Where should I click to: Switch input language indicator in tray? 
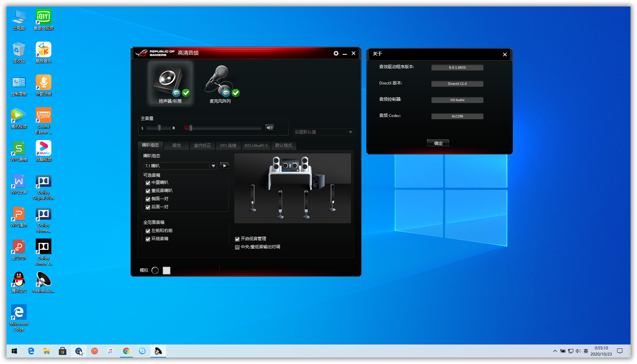(x=586, y=351)
